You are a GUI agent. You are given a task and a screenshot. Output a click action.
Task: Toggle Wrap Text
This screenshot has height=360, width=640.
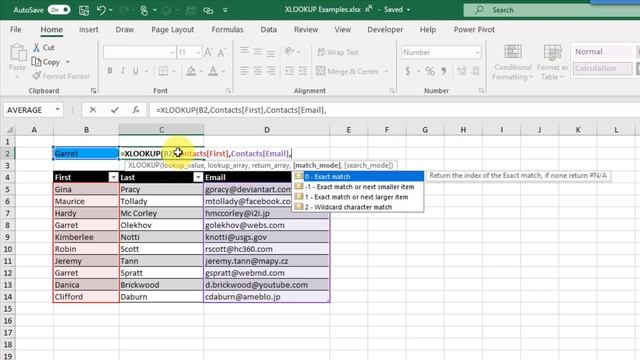(x=338, y=52)
